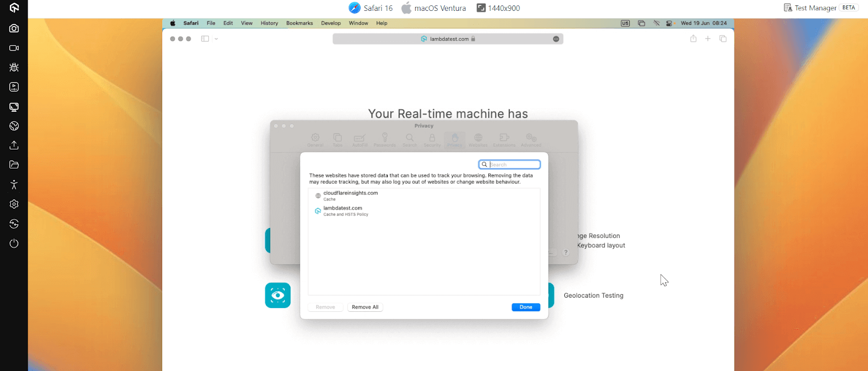
Task: Expand the sidebar dropdown chevron in Safari
Action: 216,39
